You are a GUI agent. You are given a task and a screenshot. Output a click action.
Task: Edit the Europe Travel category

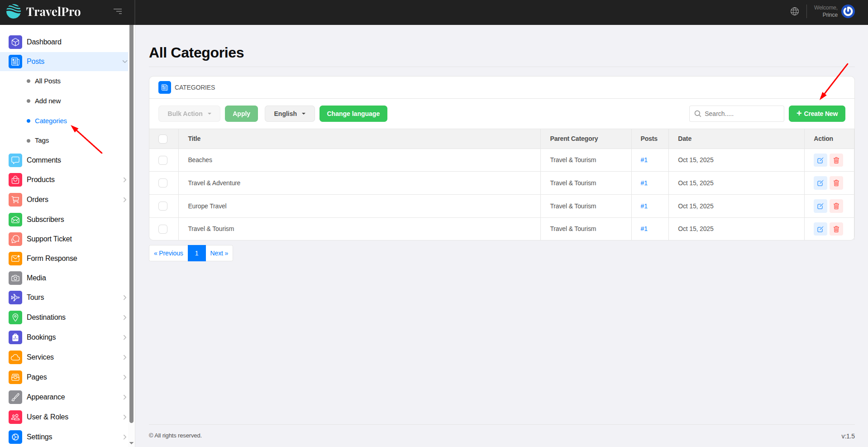820,206
